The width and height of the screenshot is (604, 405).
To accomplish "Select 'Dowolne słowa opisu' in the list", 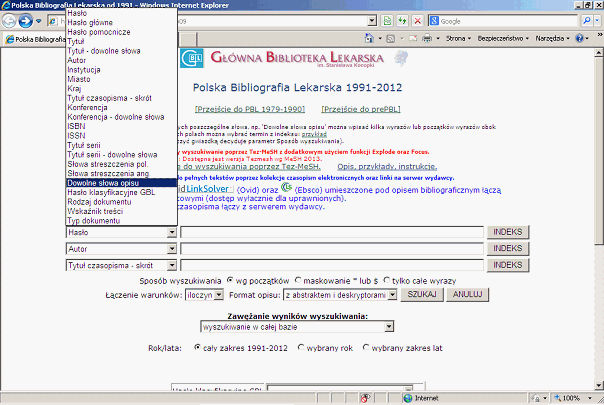I will 121,183.
